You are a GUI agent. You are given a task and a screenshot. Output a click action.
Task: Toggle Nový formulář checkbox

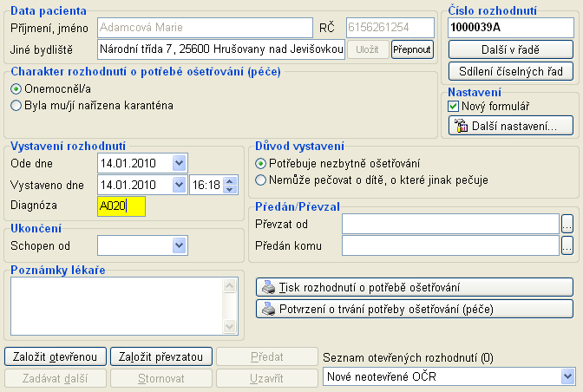click(x=453, y=106)
